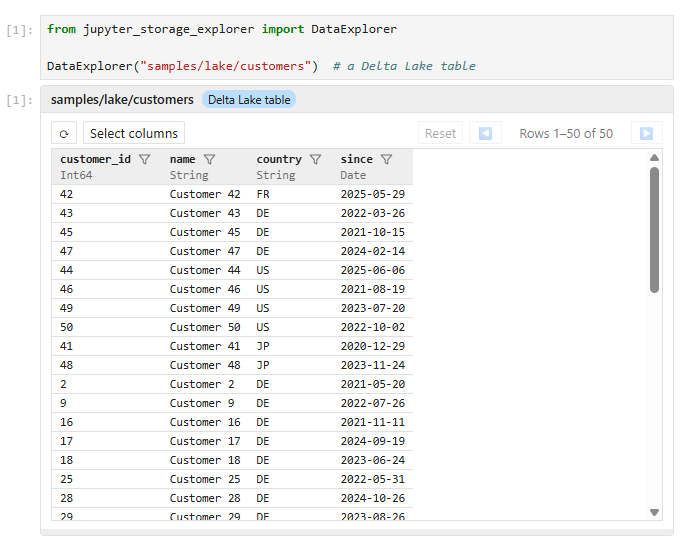Go to previous page of rows
The width and height of the screenshot is (681, 537).
(x=485, y=133)
